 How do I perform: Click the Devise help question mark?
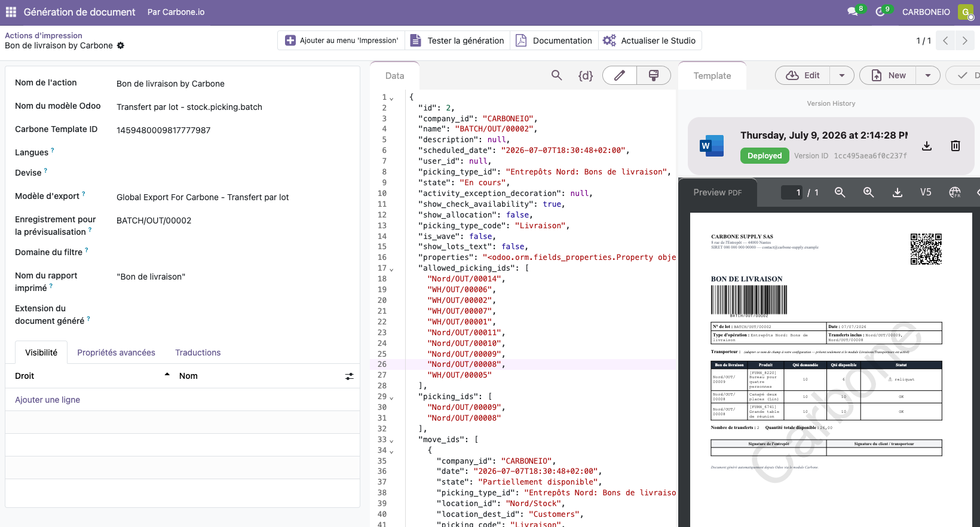[45, 170]
